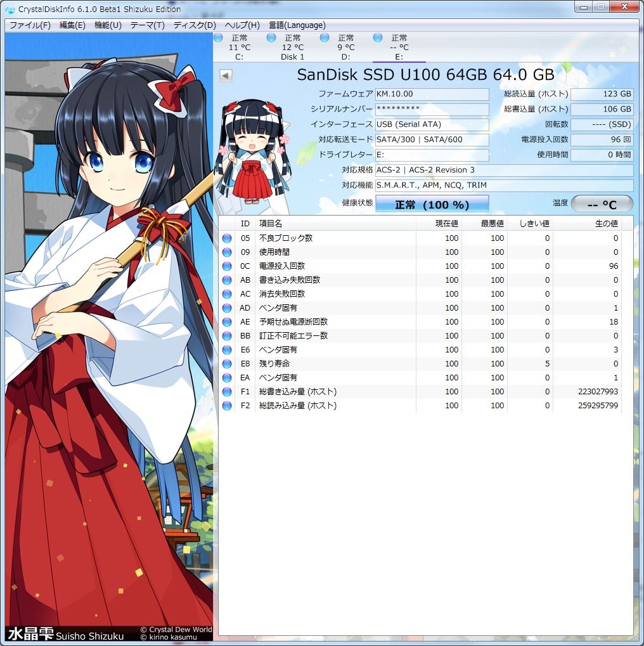
Task: Click the 正常 (100 %) health status button
Action: 432,204
